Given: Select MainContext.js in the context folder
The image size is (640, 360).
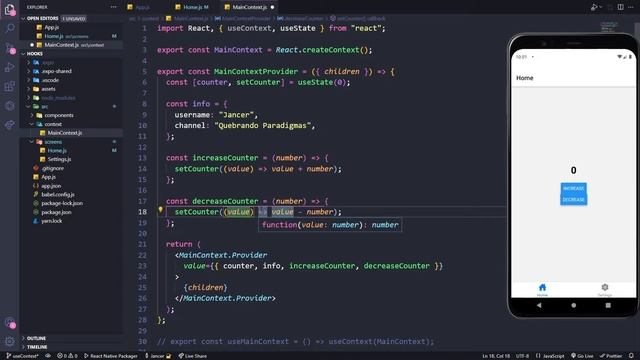Looking at the screenshot, I should tap(64, 133).
